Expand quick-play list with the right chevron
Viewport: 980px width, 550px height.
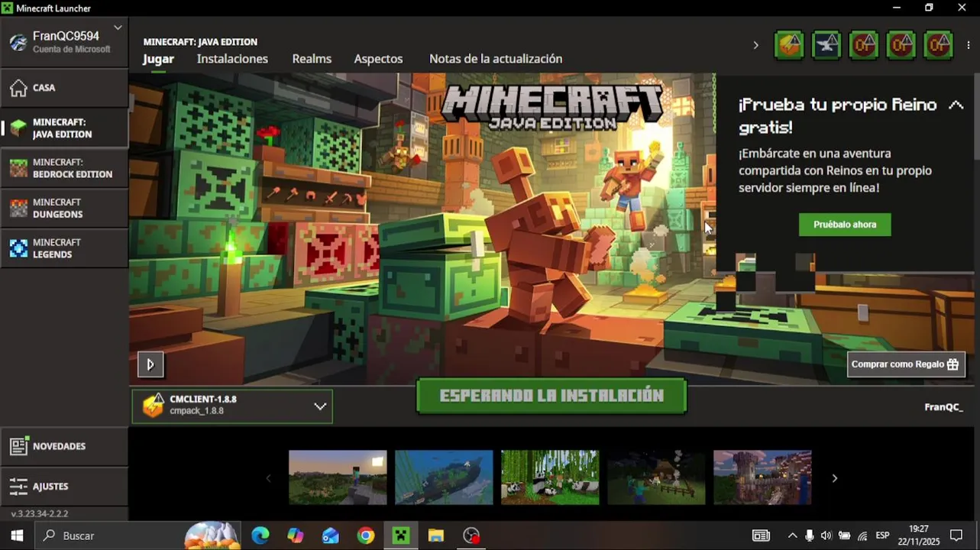755,45
